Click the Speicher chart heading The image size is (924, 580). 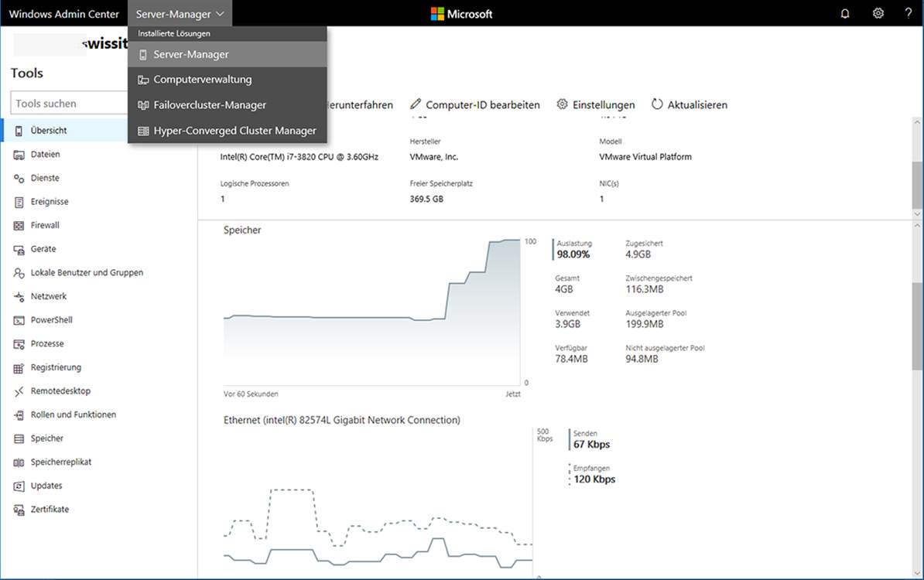coord(242,230)
